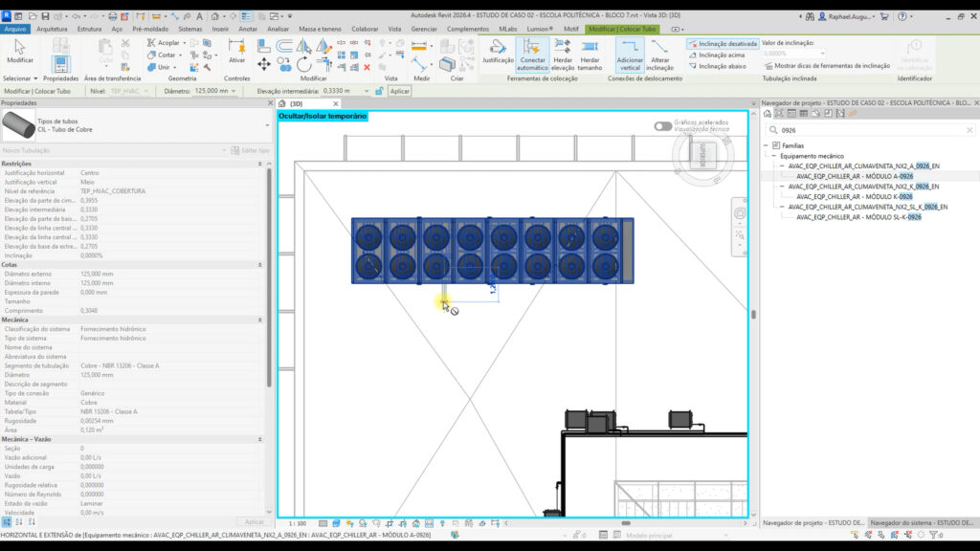The image size is (980, 551).
Task: Open the Propriedades panel button
Action: (60, 64)
